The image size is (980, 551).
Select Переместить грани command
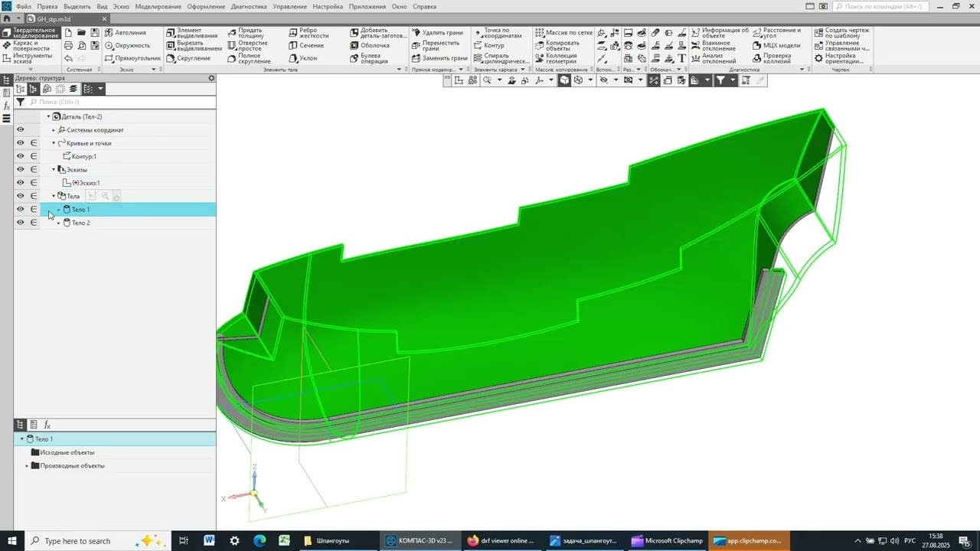coord(436,45)
